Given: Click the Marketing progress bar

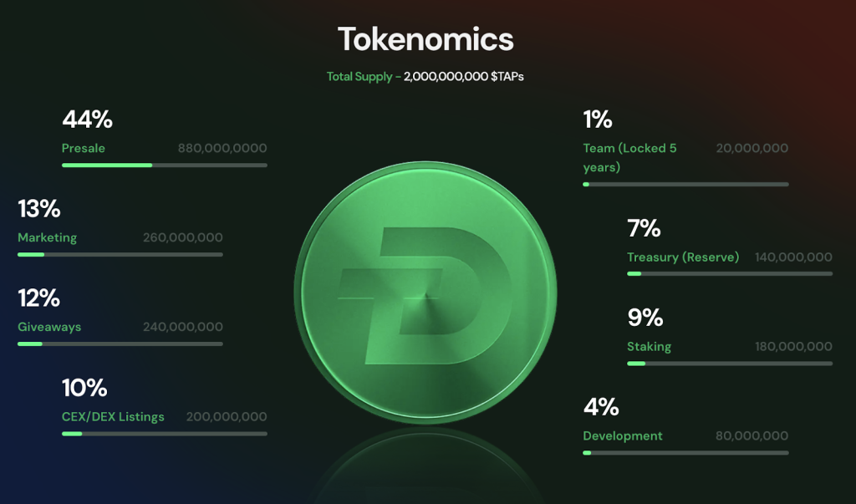Looking at the screenshot, I should [x=120, y=254].
